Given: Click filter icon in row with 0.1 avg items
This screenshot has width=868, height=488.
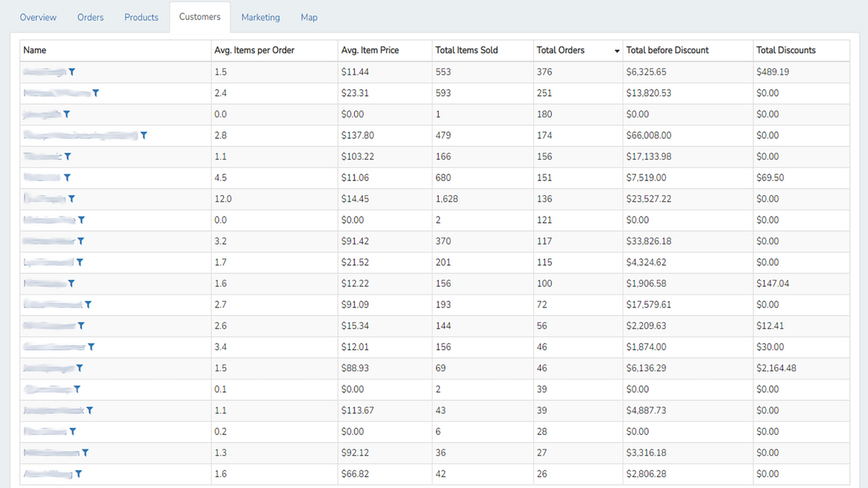Looking at the screenshot, I should pos(77,389).
